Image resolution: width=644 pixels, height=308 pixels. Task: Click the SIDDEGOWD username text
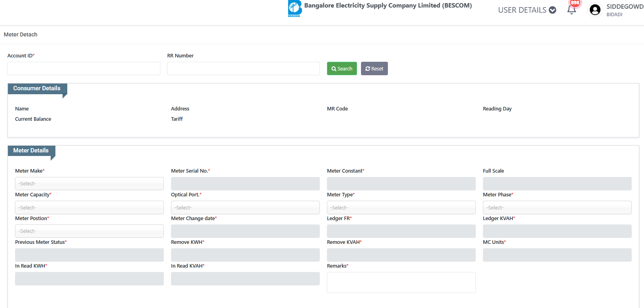click(625, 7)
